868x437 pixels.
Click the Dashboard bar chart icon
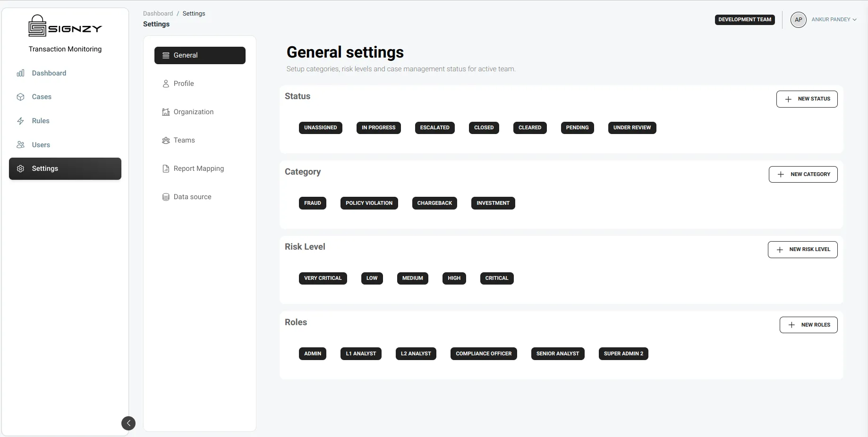(x=20, y=73)
